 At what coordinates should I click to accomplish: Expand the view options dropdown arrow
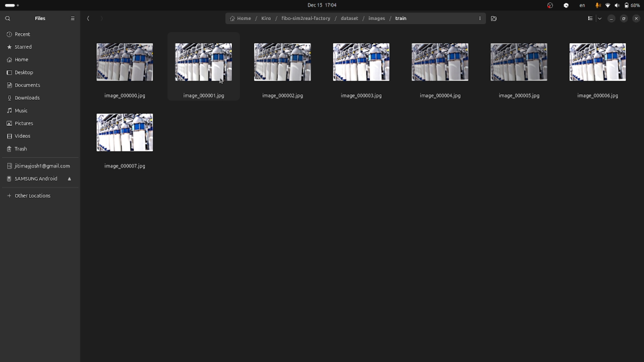click(600, 18)
